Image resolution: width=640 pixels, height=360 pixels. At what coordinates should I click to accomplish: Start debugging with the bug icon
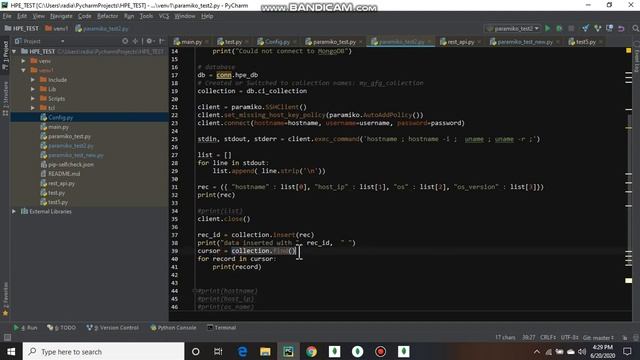tap(559, 28)
